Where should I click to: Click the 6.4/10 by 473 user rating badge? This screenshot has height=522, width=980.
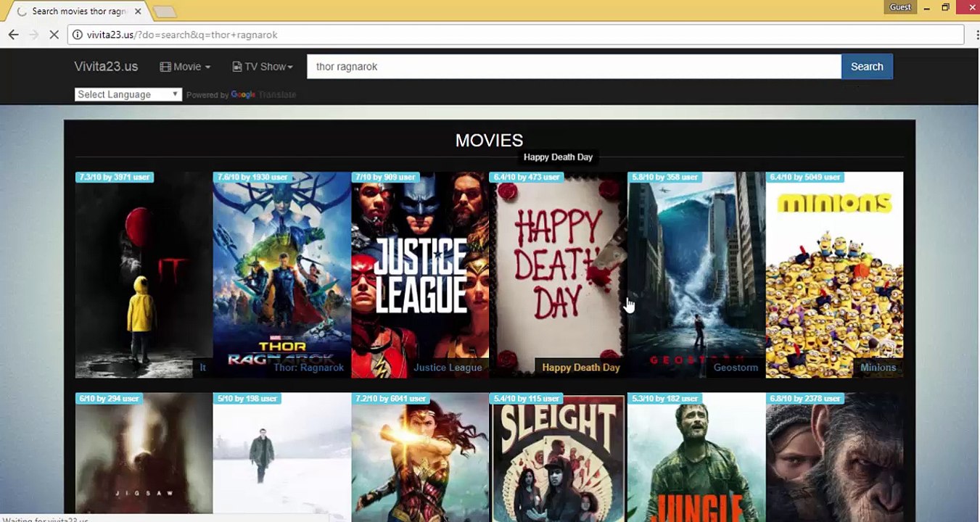pos(527,177)
